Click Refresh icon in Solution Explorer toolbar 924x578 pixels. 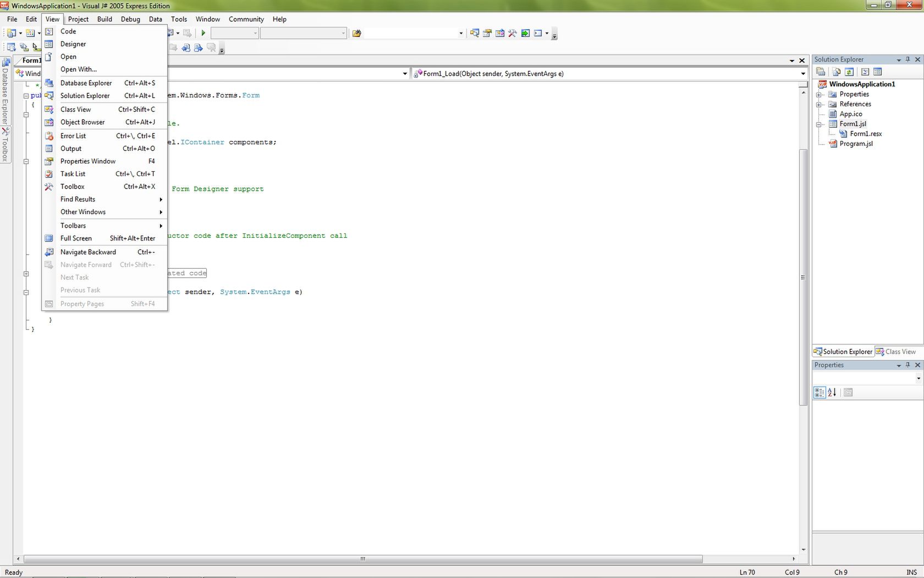coord(849,72)
